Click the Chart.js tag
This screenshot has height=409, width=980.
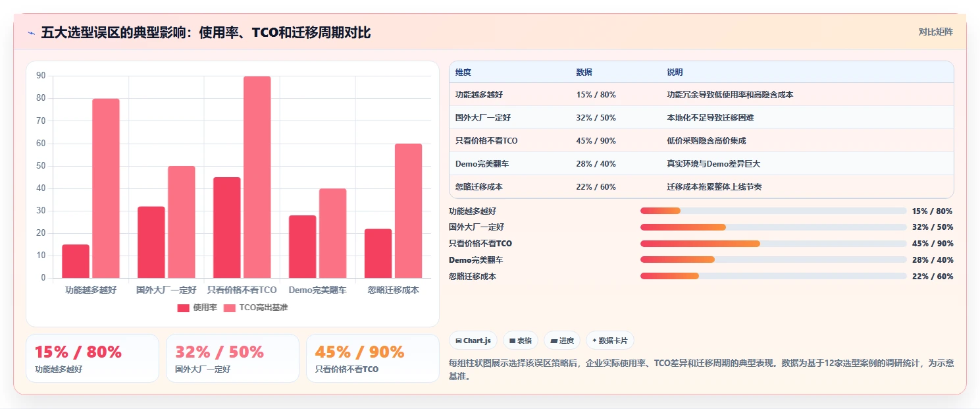point(473,341)
